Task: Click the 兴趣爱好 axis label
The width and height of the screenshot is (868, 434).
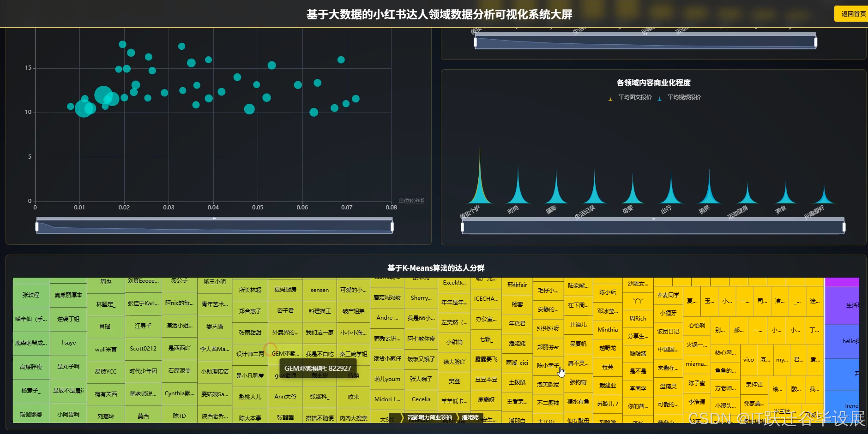Action: tap(814, 212)
